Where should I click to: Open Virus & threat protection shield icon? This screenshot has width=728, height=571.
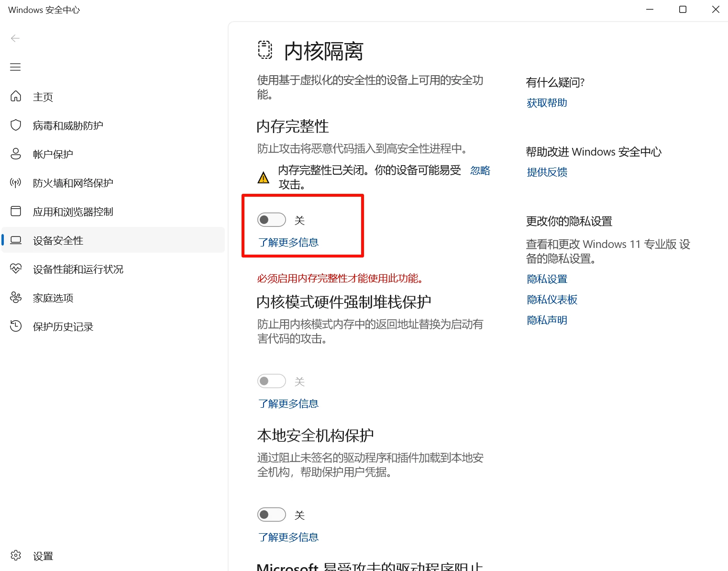coord(16,125)
